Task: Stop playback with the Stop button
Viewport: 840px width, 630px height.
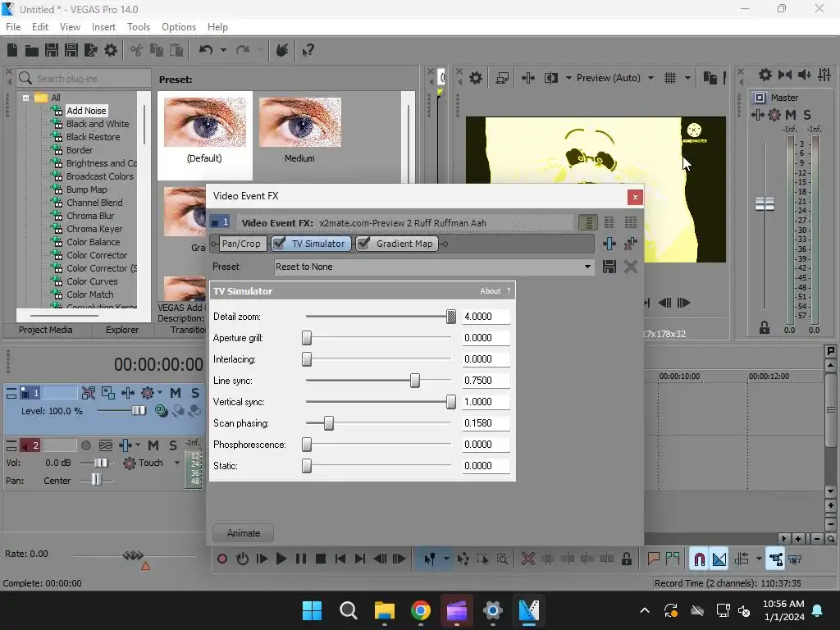Action: [321, 559]
